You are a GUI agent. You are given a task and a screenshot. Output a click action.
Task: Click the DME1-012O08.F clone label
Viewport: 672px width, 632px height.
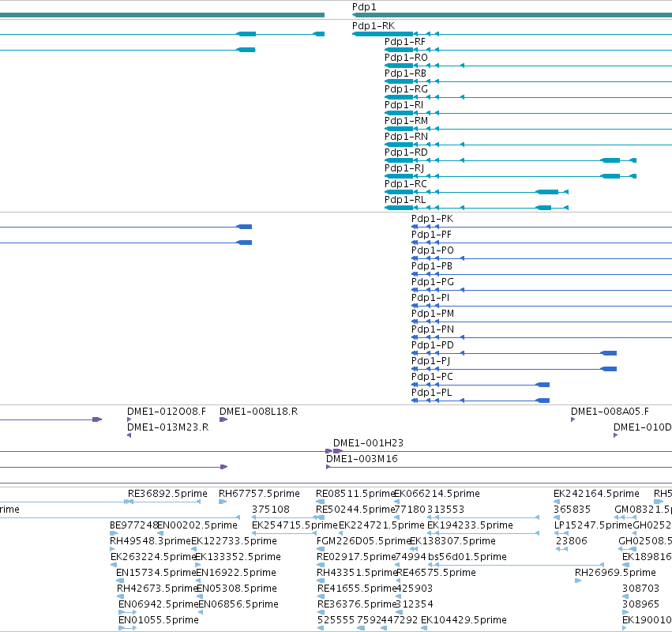click(167, 412)
